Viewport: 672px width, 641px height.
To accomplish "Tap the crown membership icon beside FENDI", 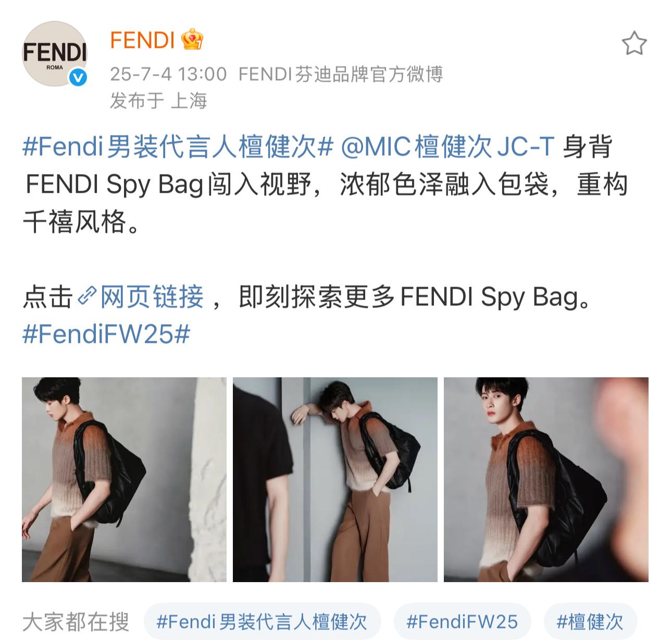I will point(192,40).
